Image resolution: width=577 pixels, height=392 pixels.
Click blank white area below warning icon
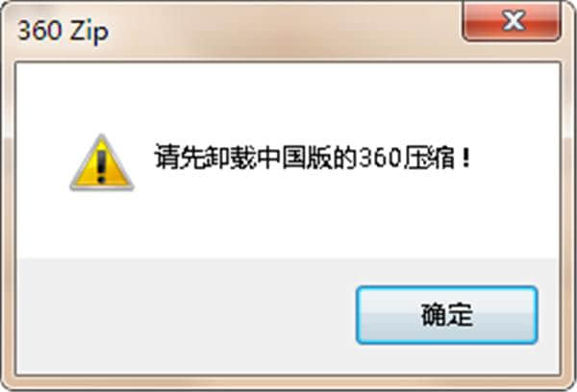[x=102, y=224]
